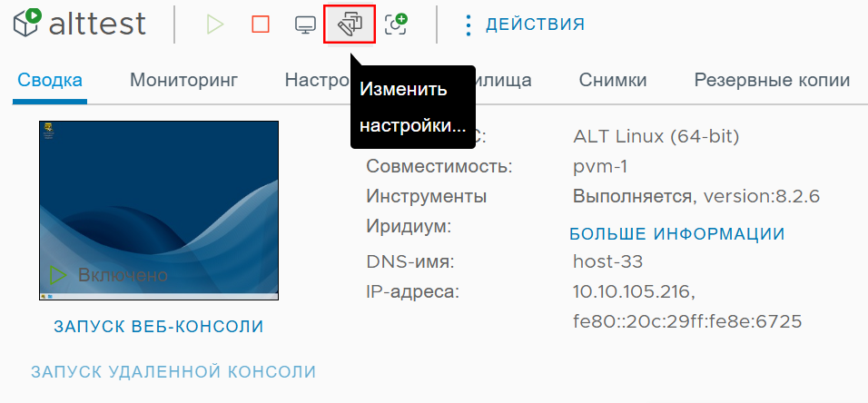The height and width of the screenshot is (403, 868).
Task: Click the red Power Off stop icon
Action: coord(261,25)
